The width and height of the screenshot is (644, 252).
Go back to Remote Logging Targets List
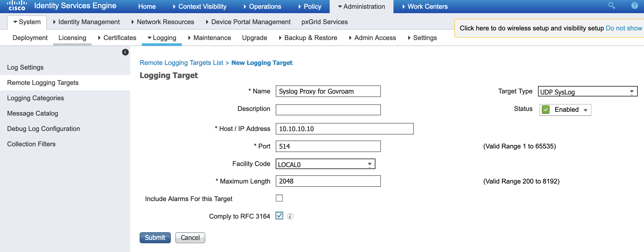pos(181,63)
